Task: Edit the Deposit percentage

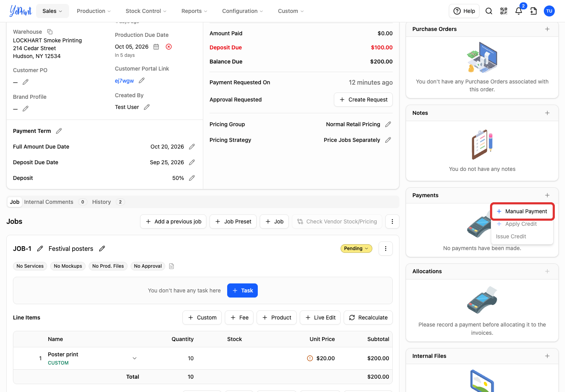Action: [x=192, y=178]
